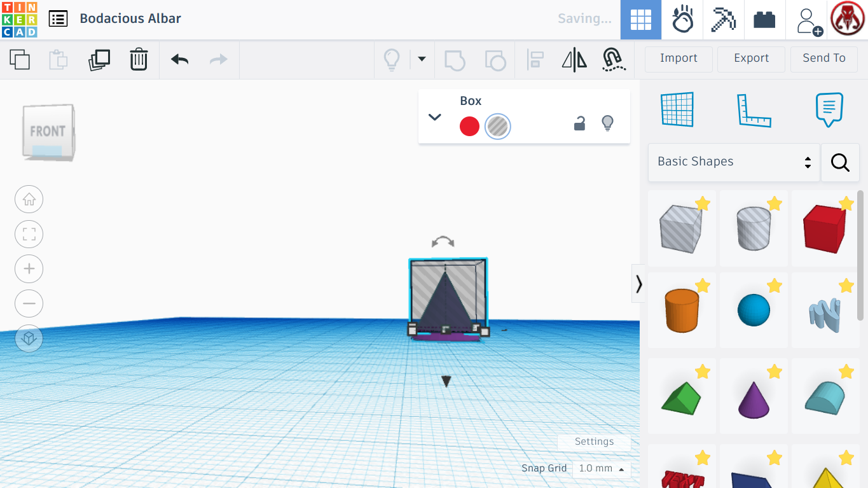Select the striped Cylinder hole shape
This screenshot has width=868, height=488.
754,228
